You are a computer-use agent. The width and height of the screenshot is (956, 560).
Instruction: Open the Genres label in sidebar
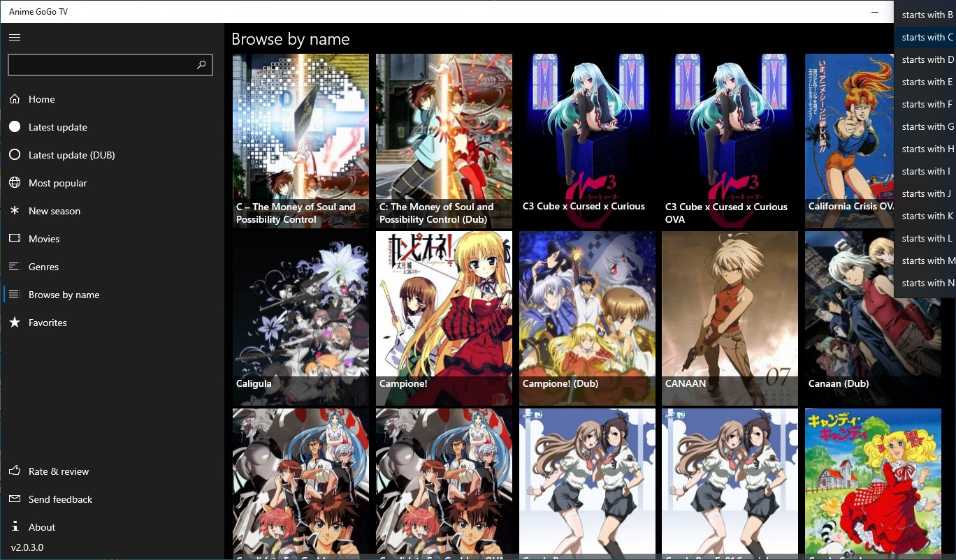pyautogui.click(x=43, y=267)
